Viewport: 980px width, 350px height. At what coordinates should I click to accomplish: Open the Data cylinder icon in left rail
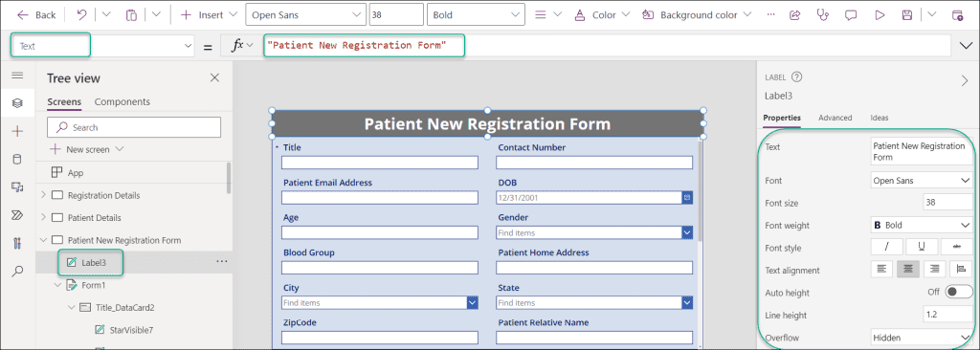(17, 159)
